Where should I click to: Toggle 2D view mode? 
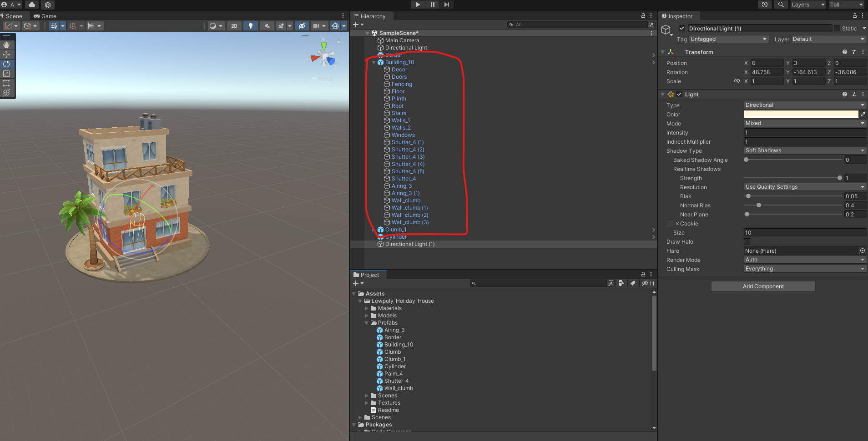click(x=234, y=26)
